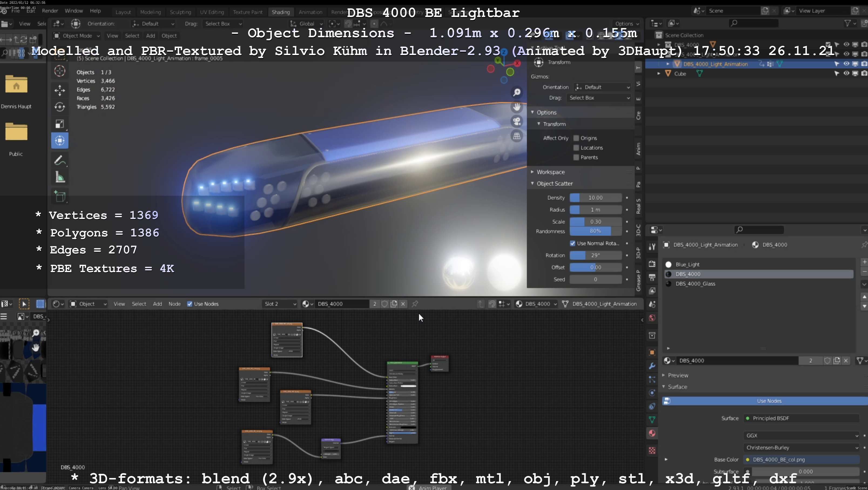Hide the Cube via eye icon
This screenshot has height=490, width=868.
click(x=846, y=73)
